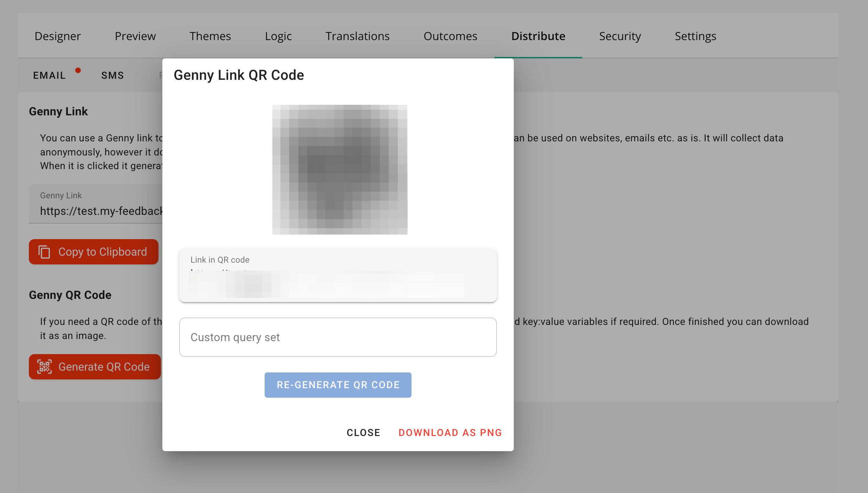Click the copy icon in Copy to Clipboard
The width and height of the screenshot is (868, 493).
click(44, 252)
